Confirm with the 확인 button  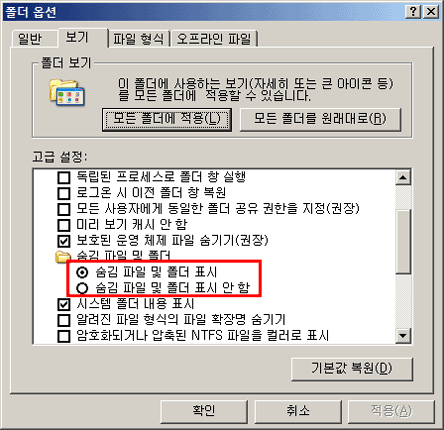point(204,411)
